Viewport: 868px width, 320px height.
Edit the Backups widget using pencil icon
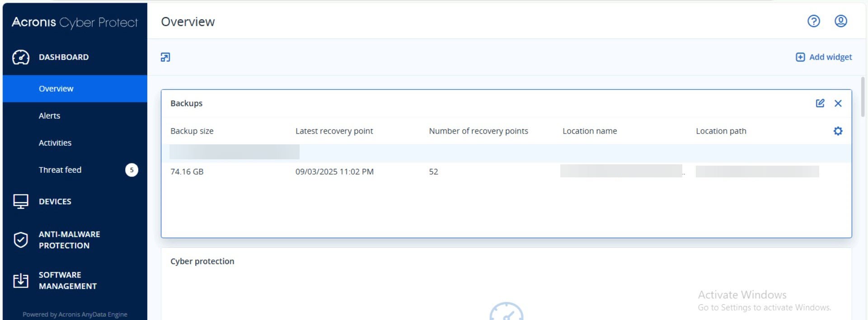click(820, 103)
